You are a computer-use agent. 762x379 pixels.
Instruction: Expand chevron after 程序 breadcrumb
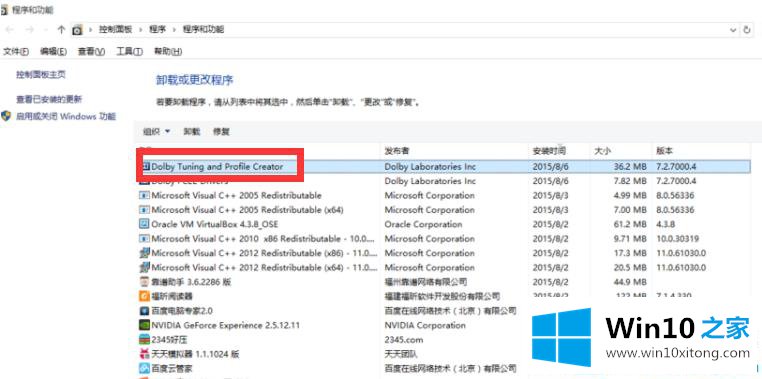pyautogui.click(x=174, y=30)
